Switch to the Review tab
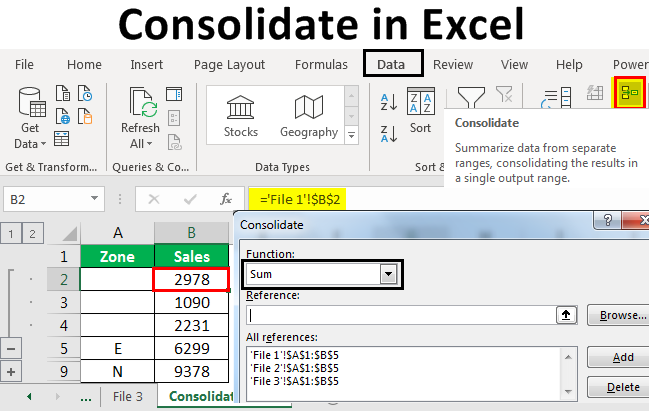649x411 pixels. (x=453, y=65)
